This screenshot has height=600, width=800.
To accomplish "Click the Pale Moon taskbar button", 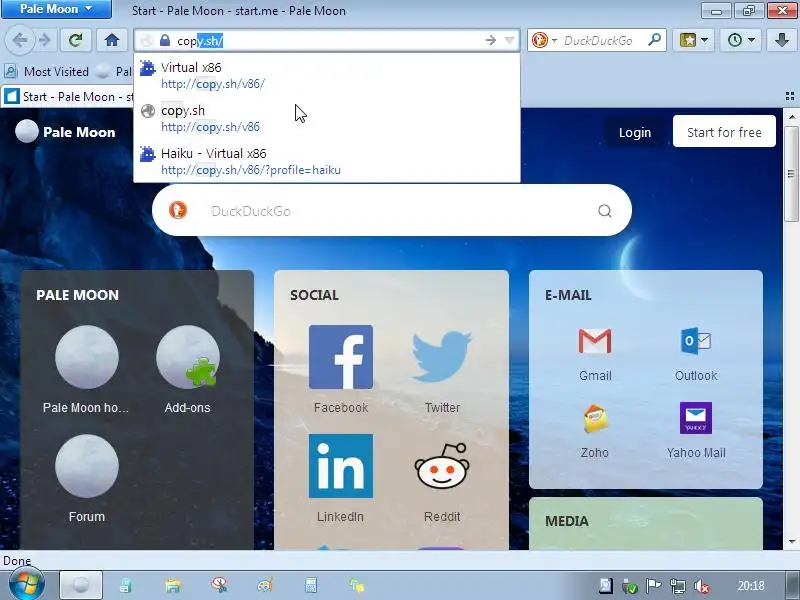I will [81, 585].
